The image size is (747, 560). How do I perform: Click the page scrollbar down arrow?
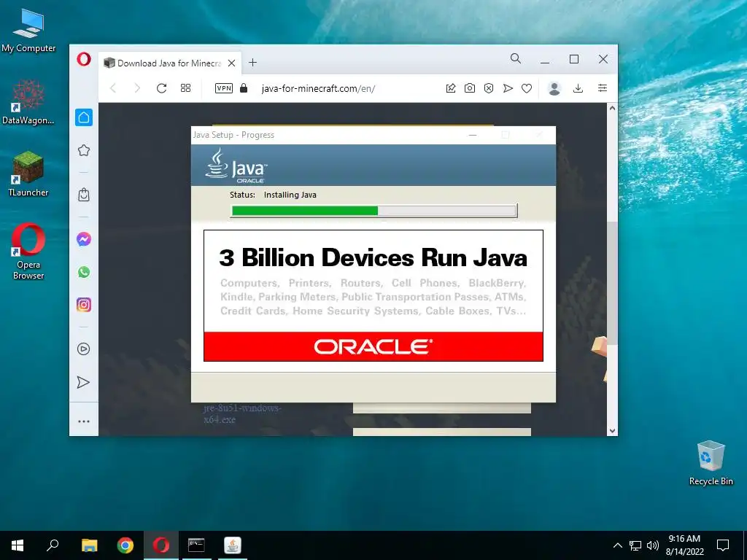pos(612,431)
